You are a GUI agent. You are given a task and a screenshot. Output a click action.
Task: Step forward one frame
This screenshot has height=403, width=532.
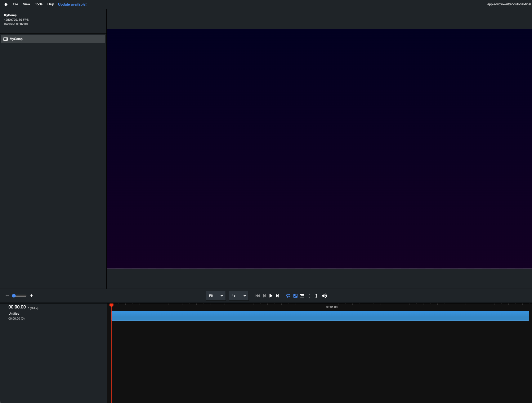[277, 296]
